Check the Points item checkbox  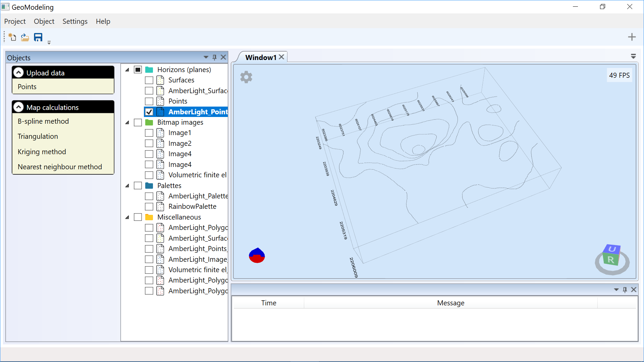pyautogui.click(x=149, y=101)
